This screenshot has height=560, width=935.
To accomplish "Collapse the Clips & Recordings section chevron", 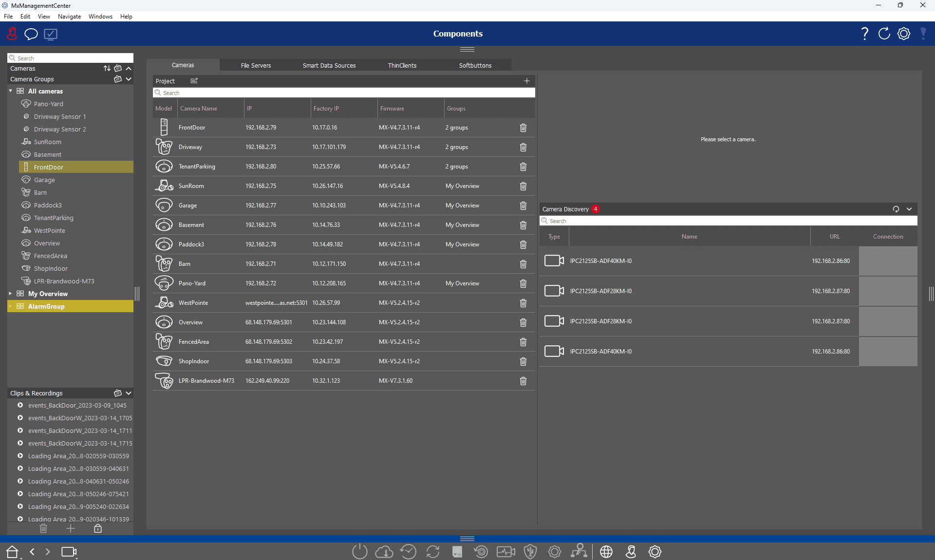I will click(x=129, y=393).
